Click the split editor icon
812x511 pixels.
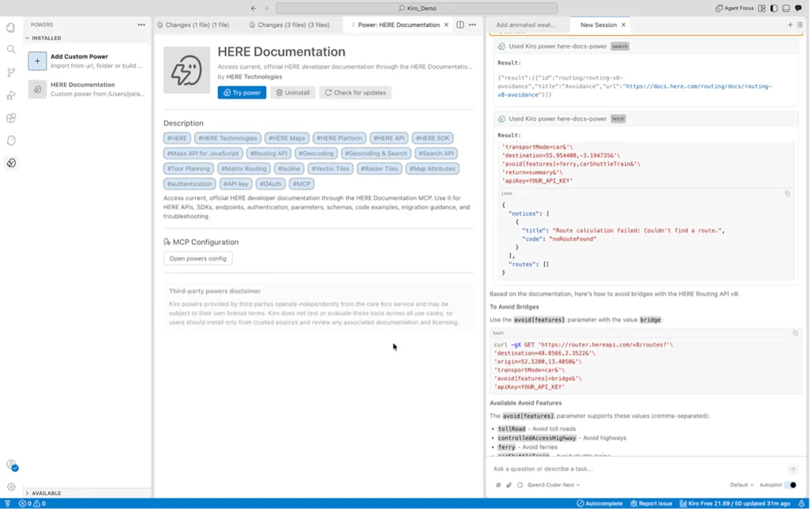(x=461, y=25)
